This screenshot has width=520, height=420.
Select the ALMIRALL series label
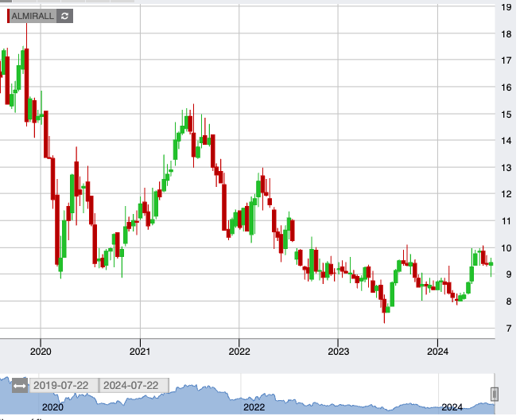pos(33,16)
